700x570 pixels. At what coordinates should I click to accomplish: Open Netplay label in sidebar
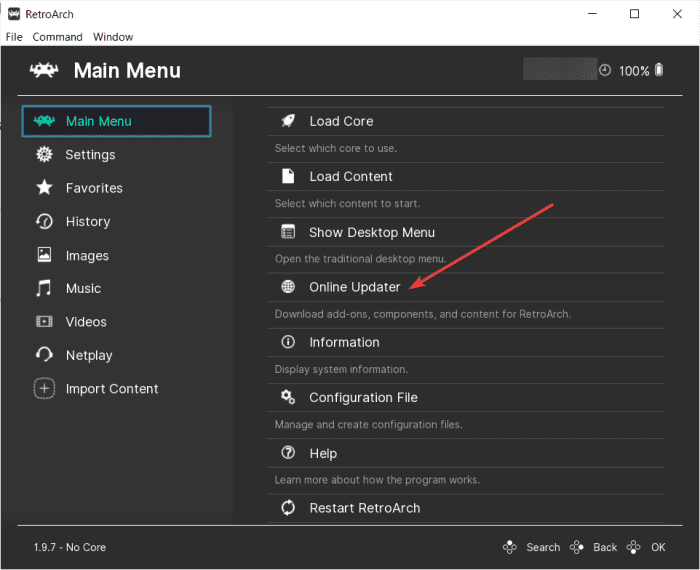coord(89,356)
